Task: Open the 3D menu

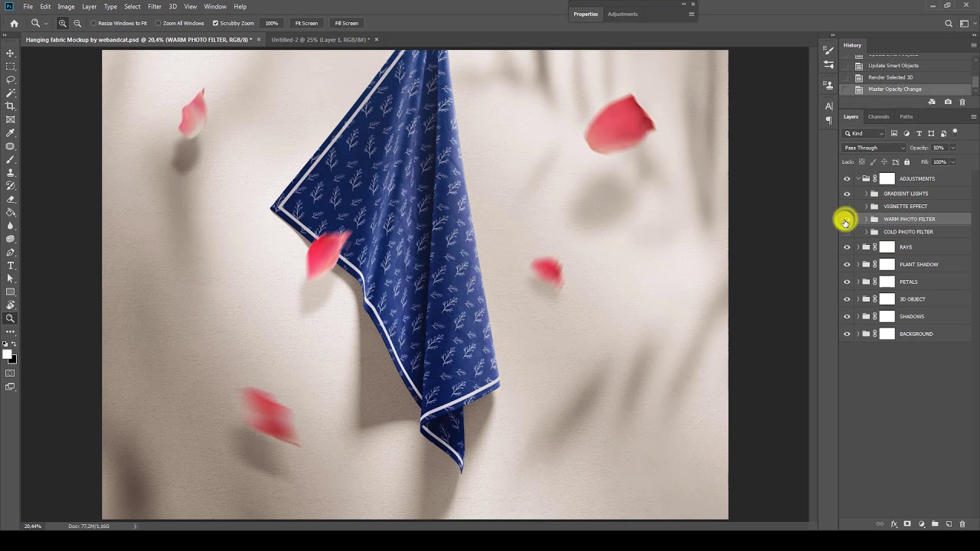Action: 172,6
